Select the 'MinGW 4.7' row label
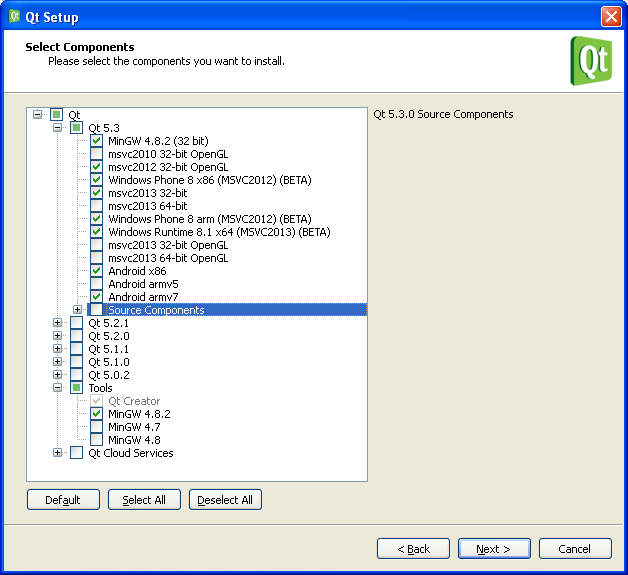628x575 pixels. 134,427
